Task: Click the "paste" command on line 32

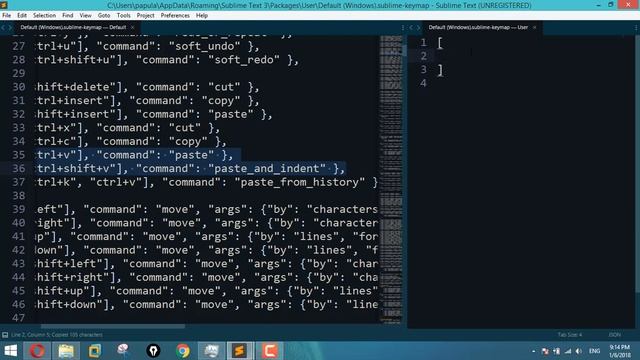Action: [x=231, y=114]
